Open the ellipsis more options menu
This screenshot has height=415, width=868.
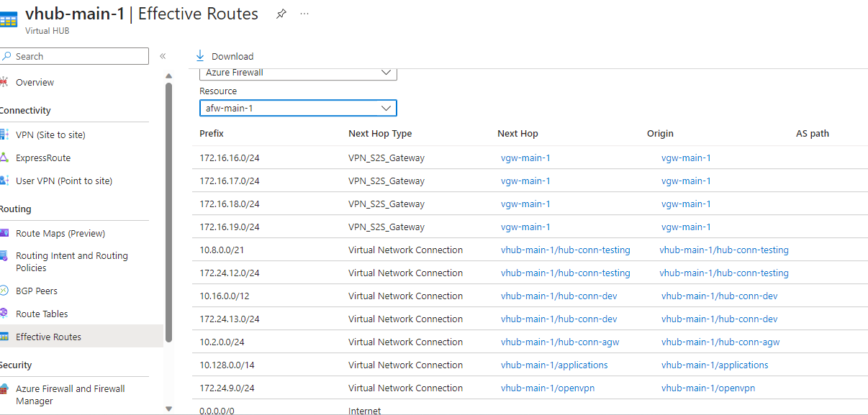[x=304, y=14]
